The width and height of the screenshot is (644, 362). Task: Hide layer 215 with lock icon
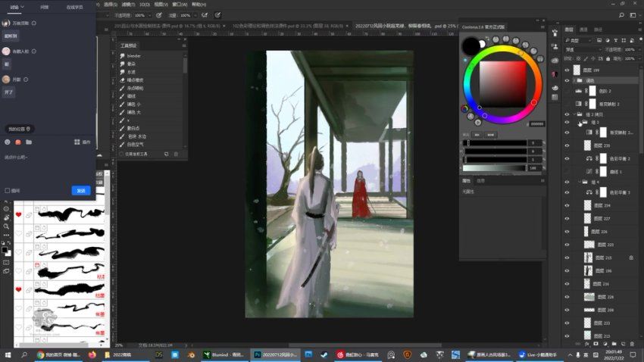point(567,257)
